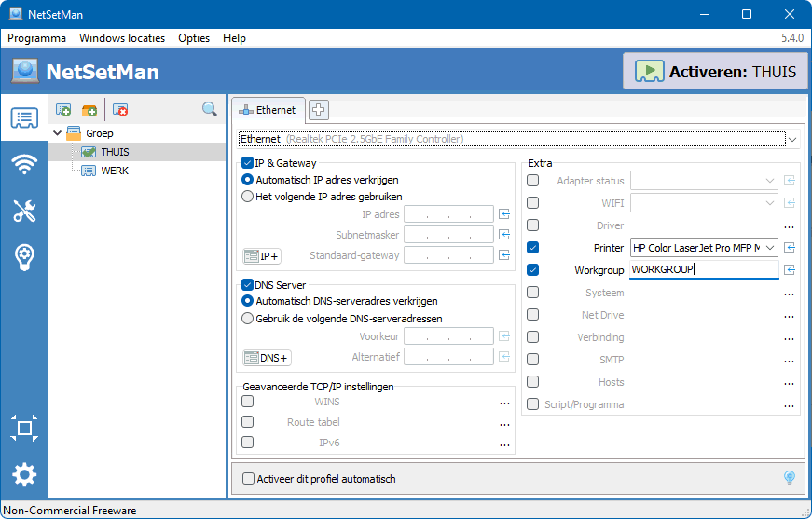The width and height of the screenshot is (812, 519).
Task: Enable the IPv6 checkbox
Action: pyautogui.click(x=248, y=443)
